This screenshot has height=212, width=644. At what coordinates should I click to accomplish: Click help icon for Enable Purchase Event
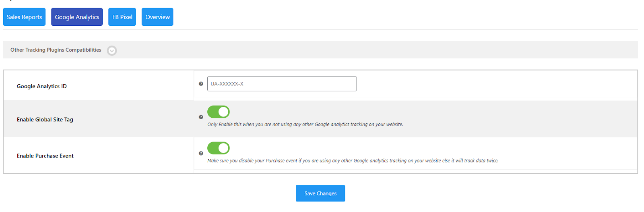click(201, 153)
